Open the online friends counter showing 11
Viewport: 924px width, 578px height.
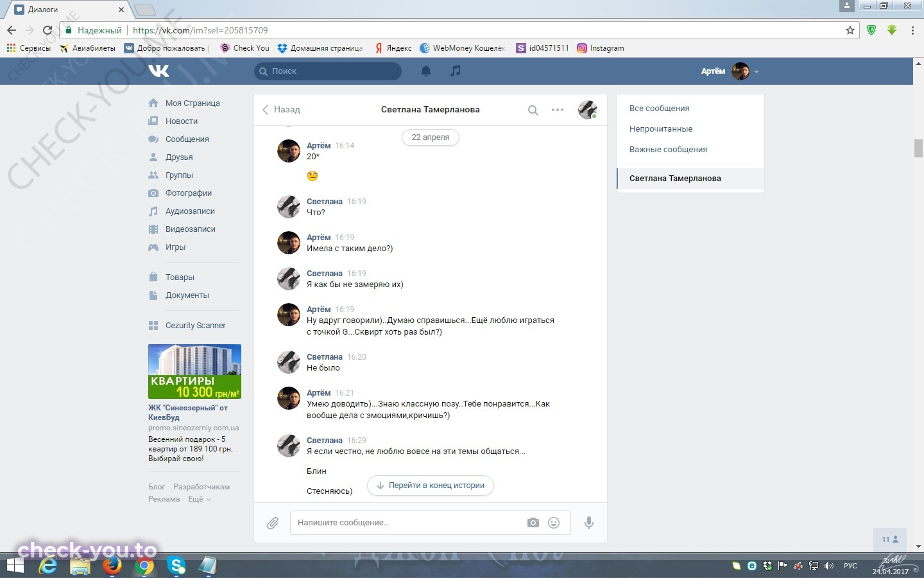click(891, 539)
